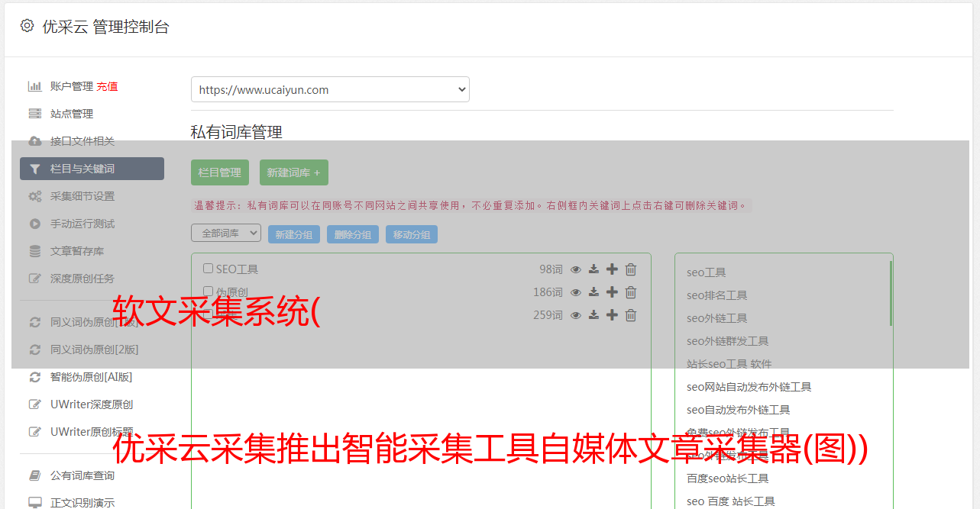
Task: Select keyword seo外链工具 in the right list
Action: pos(716,318)
